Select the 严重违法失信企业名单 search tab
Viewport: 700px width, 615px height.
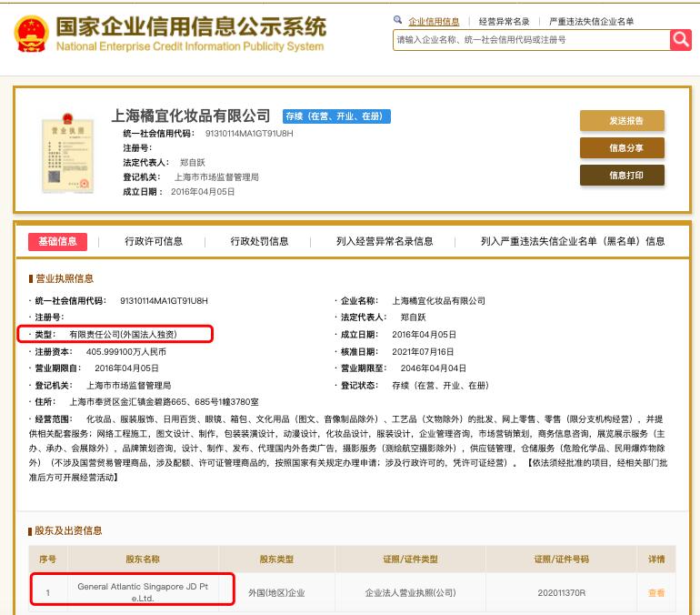592,21
